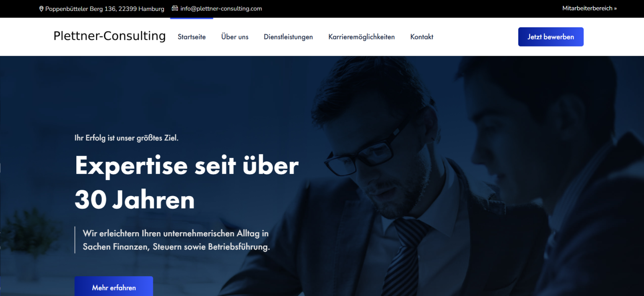The width and height of the screenshot is (644, 296).
Task: Click the location pin icon in top bar
Action: click(x=42, y=9)
